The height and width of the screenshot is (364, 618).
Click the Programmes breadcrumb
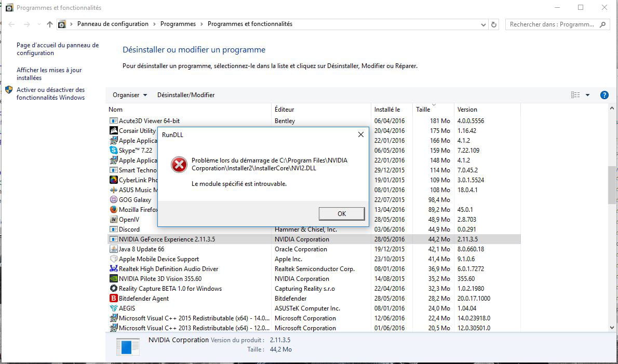pyautogui.click(x=178, y=24)
